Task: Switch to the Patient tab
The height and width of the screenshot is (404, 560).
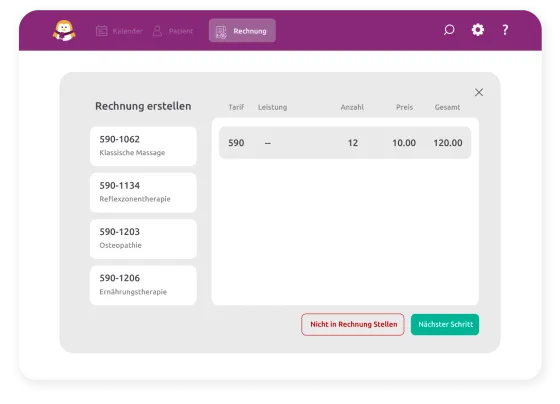Action: [173, 31]
